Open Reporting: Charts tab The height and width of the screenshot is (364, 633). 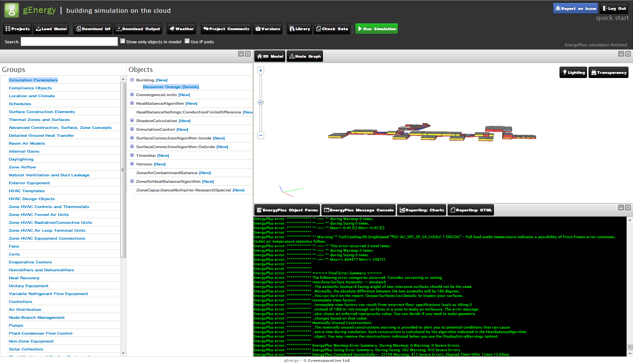pos(422,210)
